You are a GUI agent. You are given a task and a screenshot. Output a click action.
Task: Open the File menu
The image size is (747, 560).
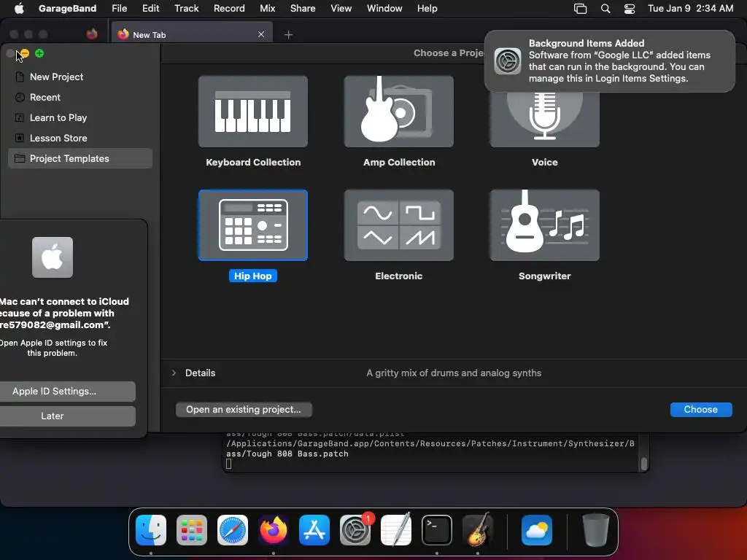[x=119, y=9]
